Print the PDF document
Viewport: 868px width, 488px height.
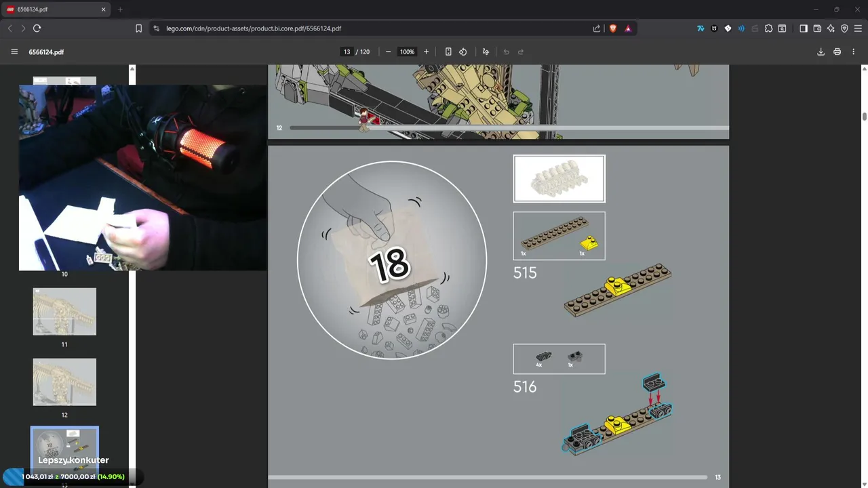[x=837, y=52]
